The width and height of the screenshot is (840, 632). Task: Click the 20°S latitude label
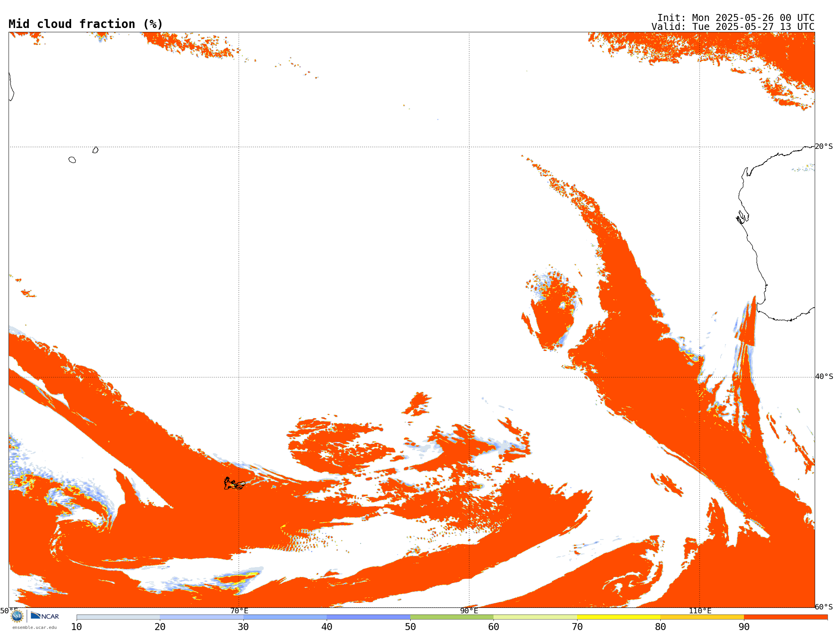tap(824, 147)
